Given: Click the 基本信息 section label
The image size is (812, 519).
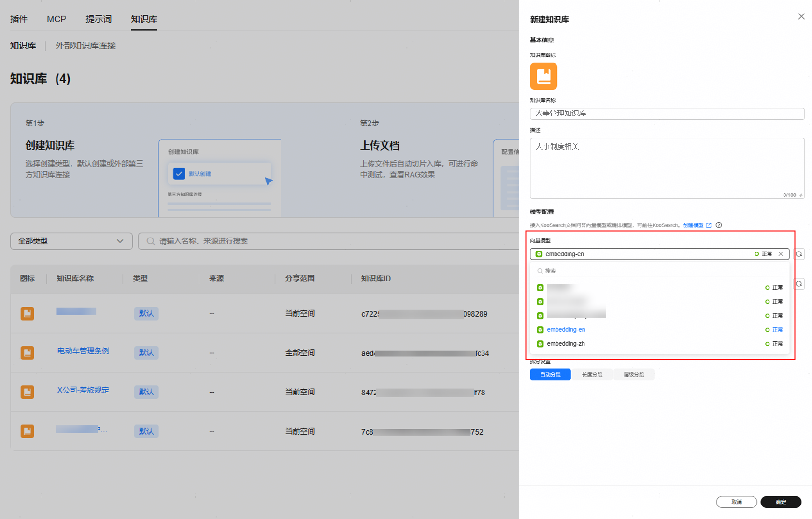Looking at the screenshot, I should [x=542, y=40].
